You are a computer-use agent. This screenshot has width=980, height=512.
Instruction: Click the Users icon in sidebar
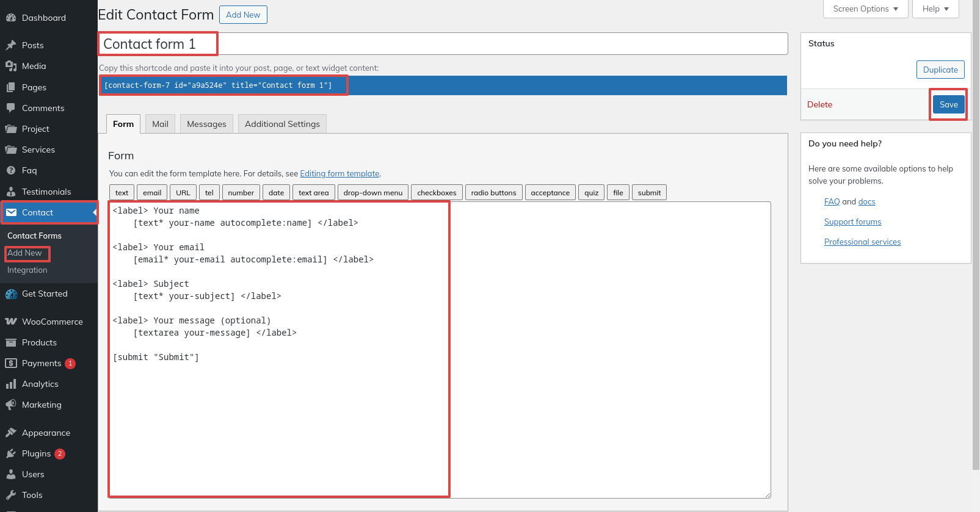click(11, 474)
